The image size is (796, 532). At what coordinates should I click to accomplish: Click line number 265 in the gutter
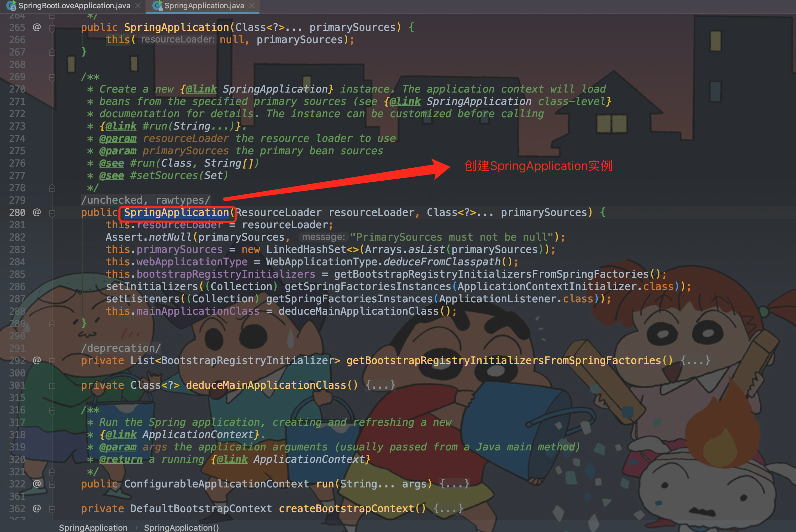coord(17,27)
